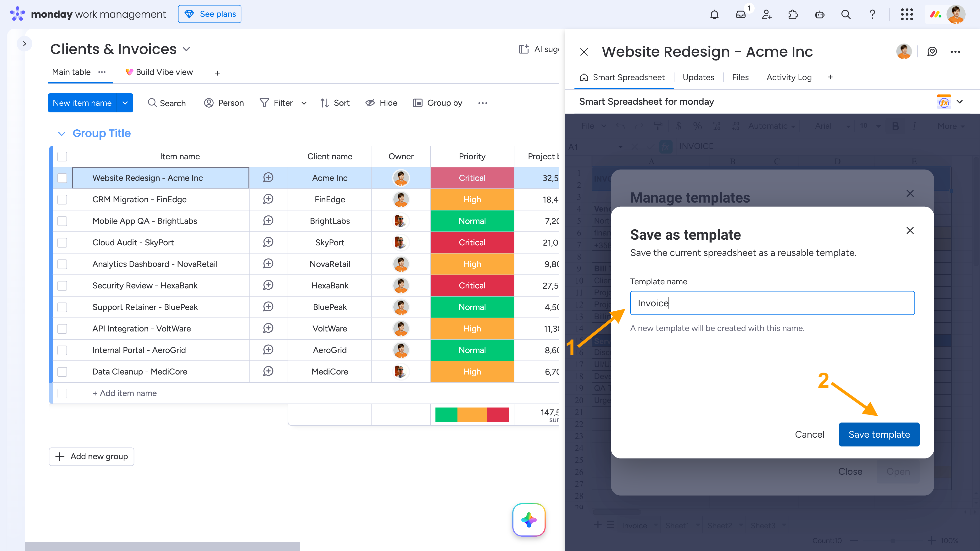Click the Smart Spreadsheet fx app icon
Screen dimensions: 980x551
coord(944,102)
